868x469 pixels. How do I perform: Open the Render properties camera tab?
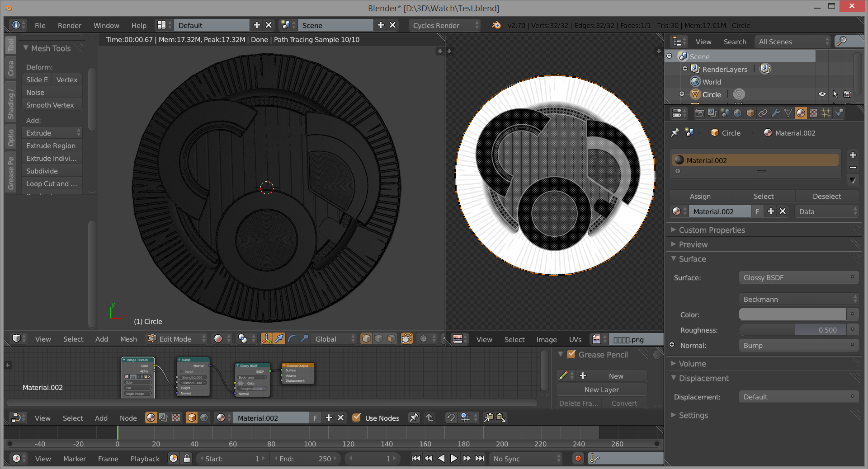point(699,113)
